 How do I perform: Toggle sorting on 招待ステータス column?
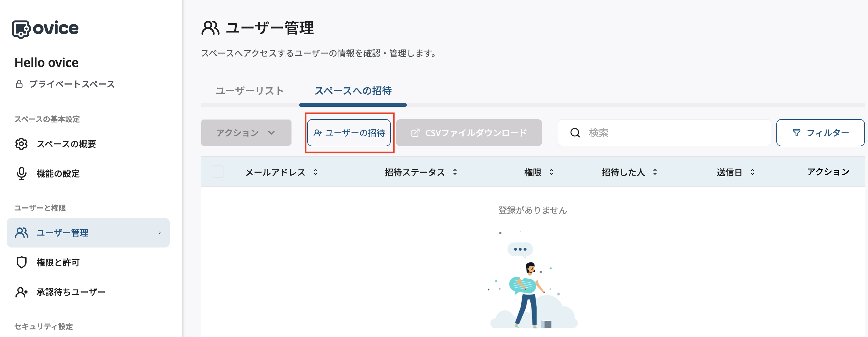coord(455,172)
